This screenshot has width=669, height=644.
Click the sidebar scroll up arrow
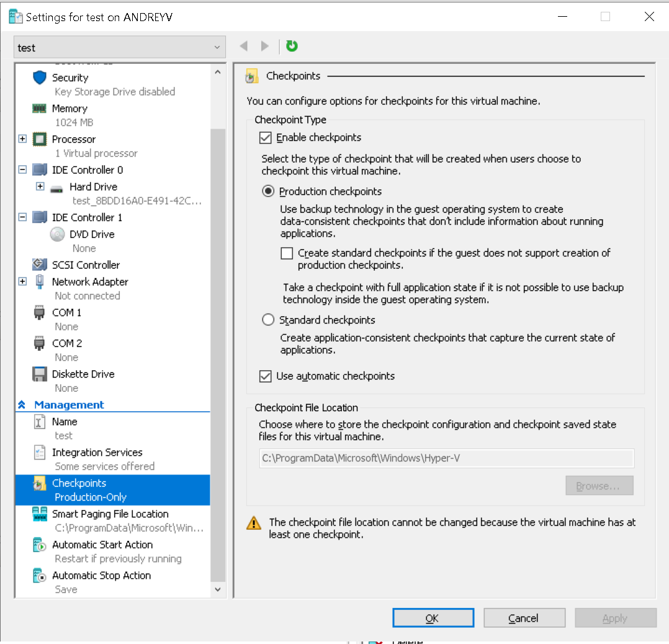point(218,72)
